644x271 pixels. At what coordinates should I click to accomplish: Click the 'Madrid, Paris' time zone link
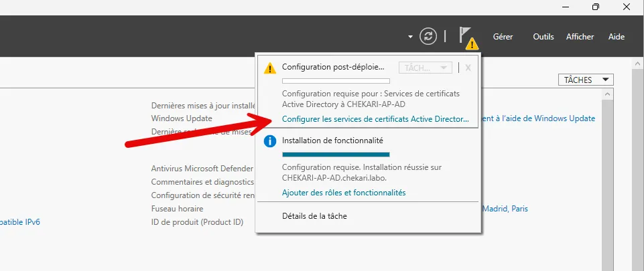[505, 209]
